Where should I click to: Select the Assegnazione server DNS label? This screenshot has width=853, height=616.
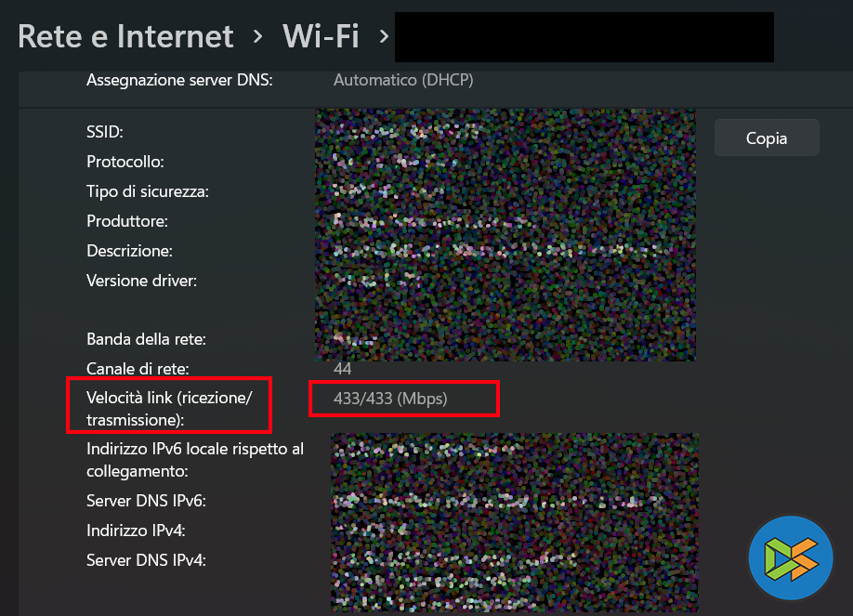pyautogui.click(x=179, y=80)
